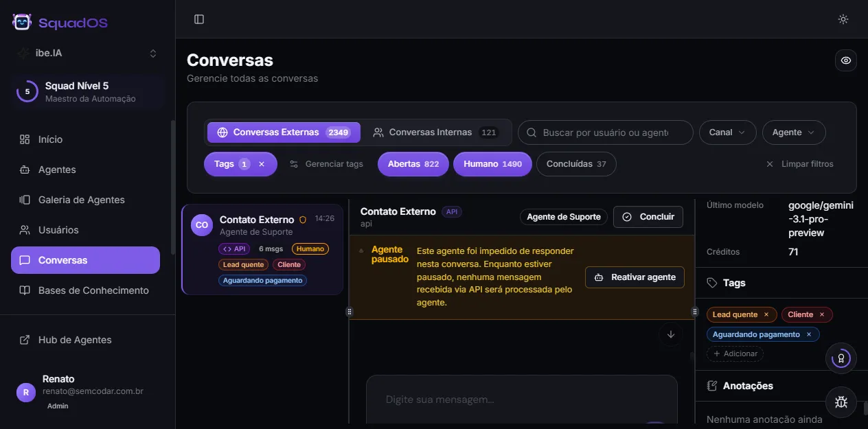This screenshot has height=429, width=868.
Task: Open the floating bug report button
Action: click(x=841, y=402)
